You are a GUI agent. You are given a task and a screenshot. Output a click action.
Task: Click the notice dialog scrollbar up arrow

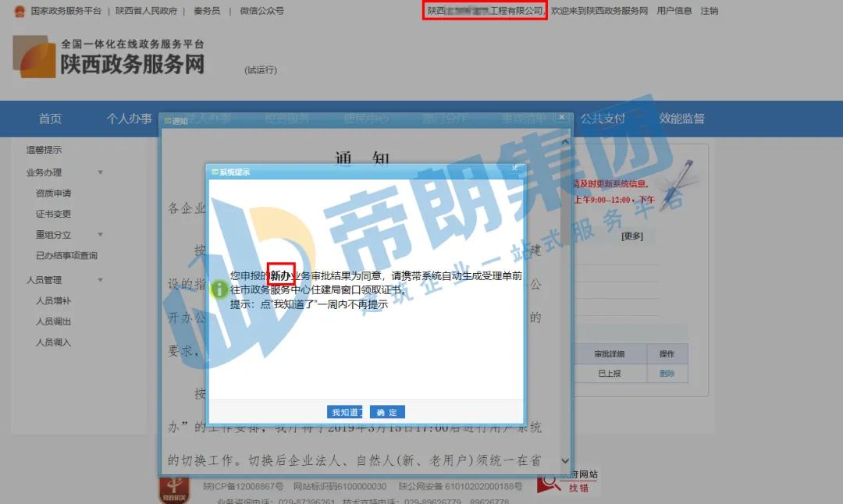(565, 143)
